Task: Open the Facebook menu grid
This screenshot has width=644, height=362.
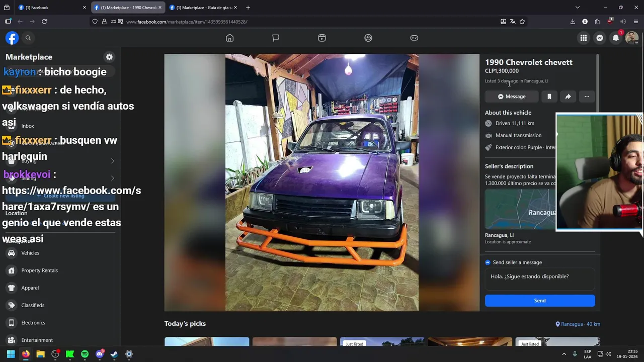Action: coord(584,38)
